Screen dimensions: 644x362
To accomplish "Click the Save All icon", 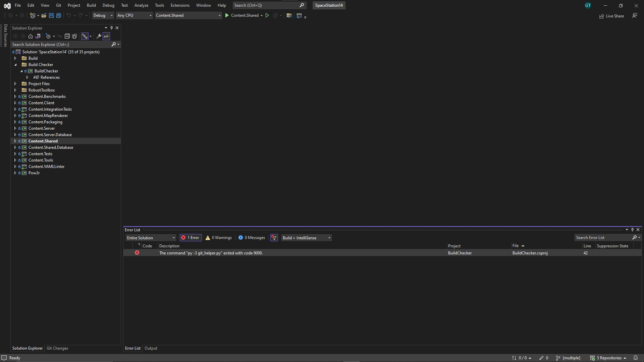I will (x=58, y=15).
